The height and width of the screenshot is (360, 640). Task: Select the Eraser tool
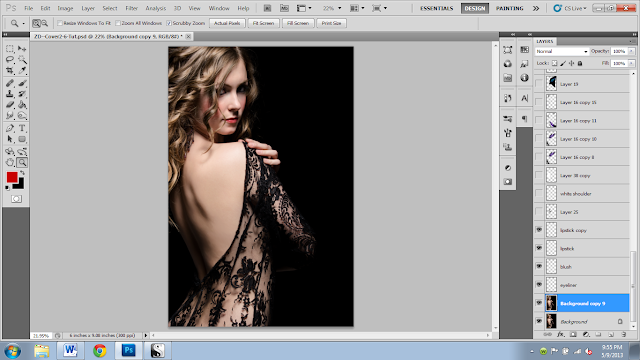click(x=10, y=105)
